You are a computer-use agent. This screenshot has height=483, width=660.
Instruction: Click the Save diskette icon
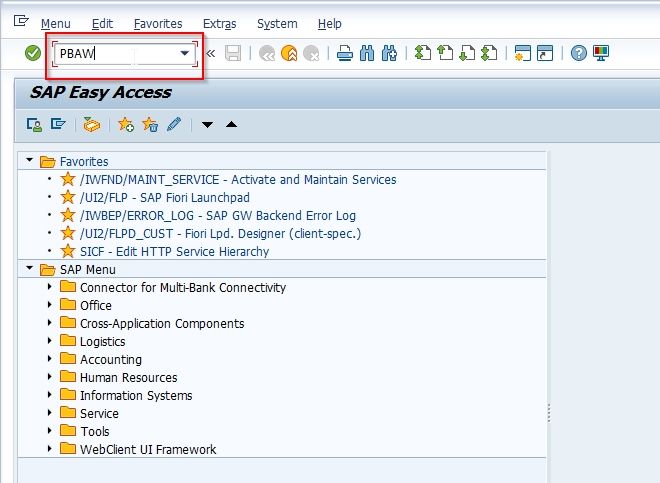(233, 53)
